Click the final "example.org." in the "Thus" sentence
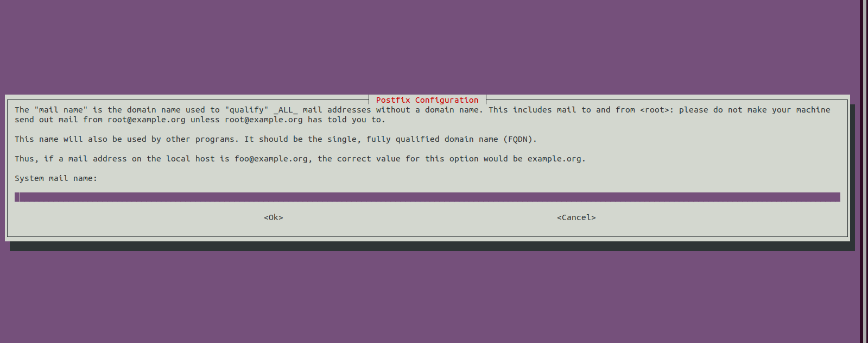The width and height of the screenshot is (868, 343). point(556,159)
